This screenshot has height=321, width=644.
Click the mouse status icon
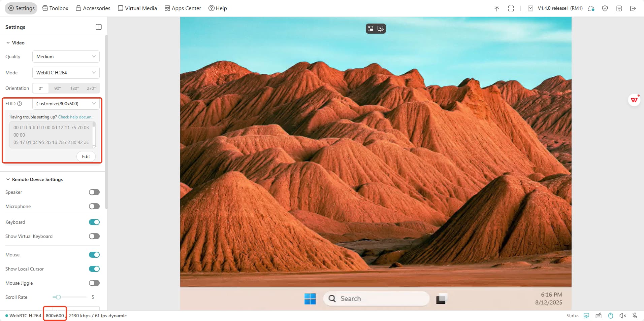coord(610,316)
